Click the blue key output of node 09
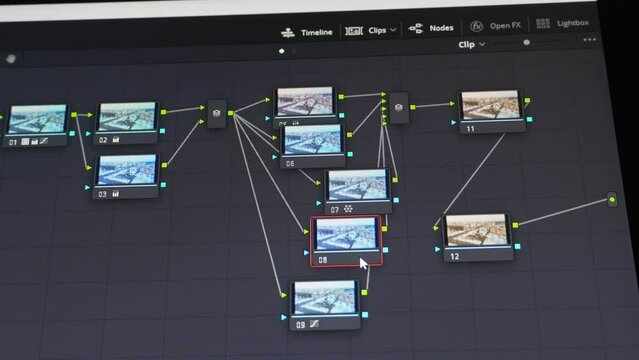The image size is (639, 360). click(365, 315)
